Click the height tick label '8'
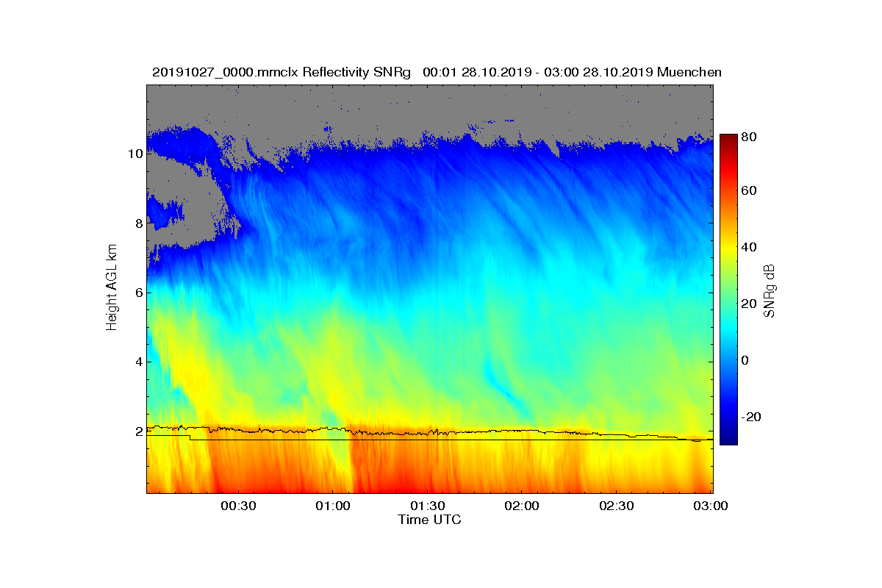This screenshot has height=588, width=882. click(138, 223)
